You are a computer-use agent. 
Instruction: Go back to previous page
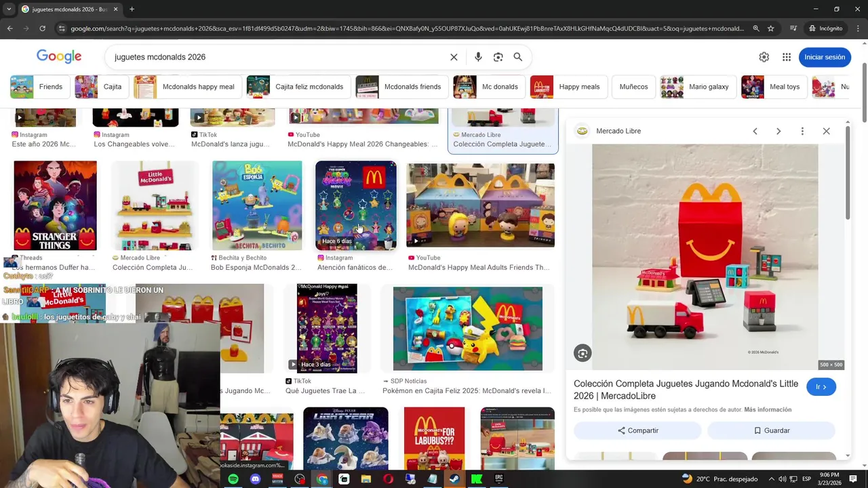click(9, 28)
